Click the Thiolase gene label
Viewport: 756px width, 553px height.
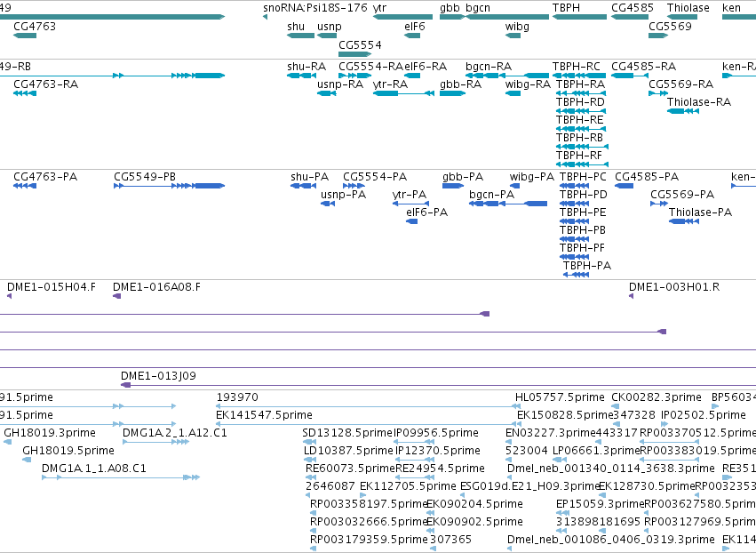[x=688, y=8]
